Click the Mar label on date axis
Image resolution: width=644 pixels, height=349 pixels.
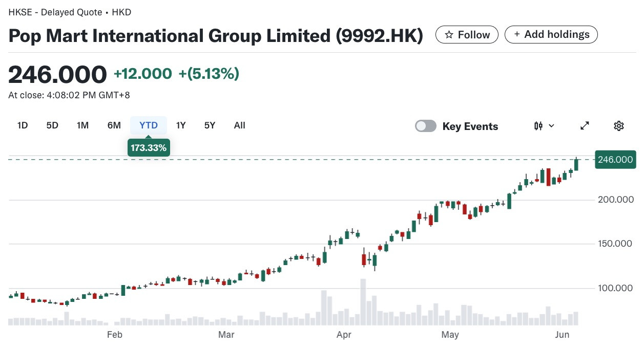[x=226, y=335]
